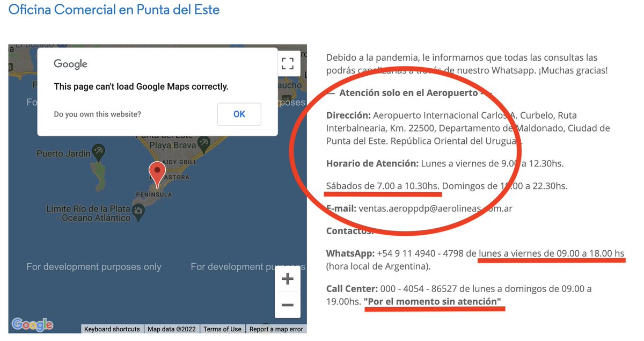Click the 'Horario de Atención:' label

(372, 163)
